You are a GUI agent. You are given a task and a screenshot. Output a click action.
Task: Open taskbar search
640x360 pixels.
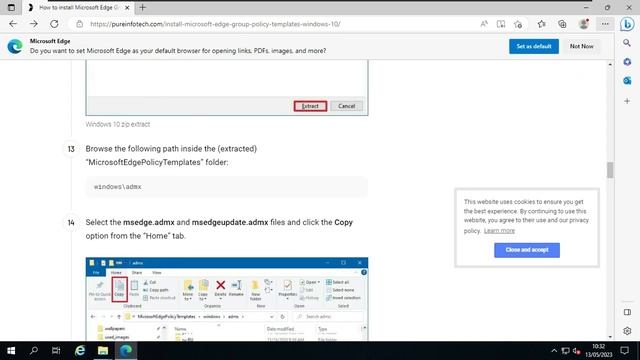point(34,351)
